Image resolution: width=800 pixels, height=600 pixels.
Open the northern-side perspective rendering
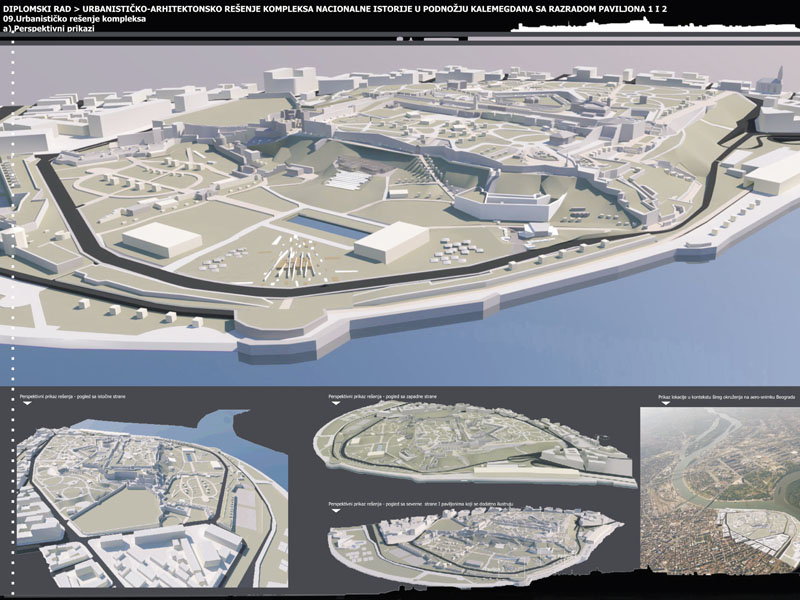[474, 546]
